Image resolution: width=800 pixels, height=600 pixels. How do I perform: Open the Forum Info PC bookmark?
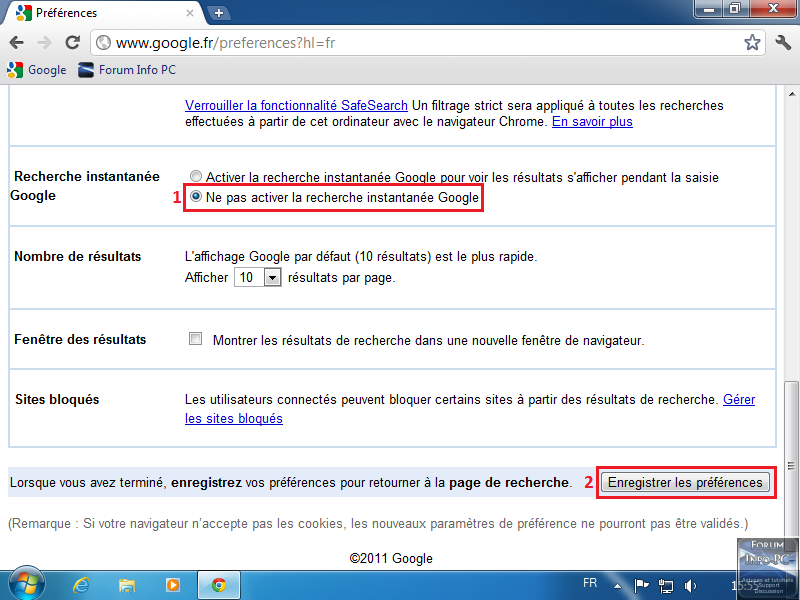coord(127,70)
